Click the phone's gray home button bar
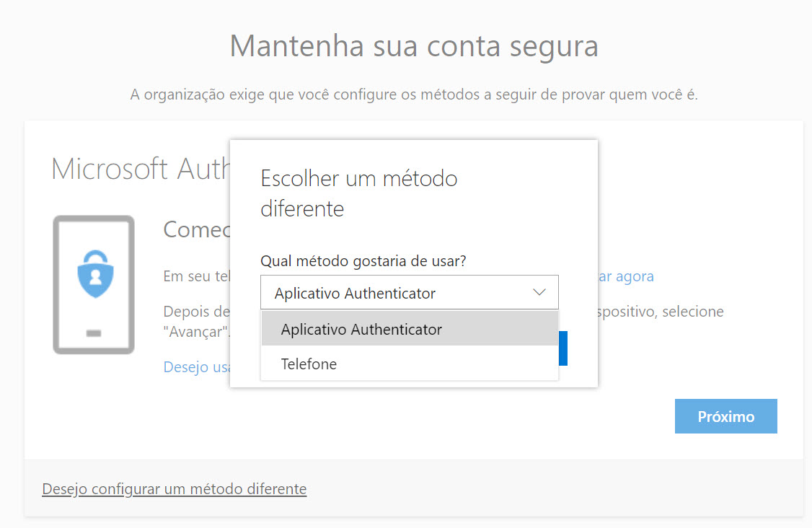 [94, 334]
